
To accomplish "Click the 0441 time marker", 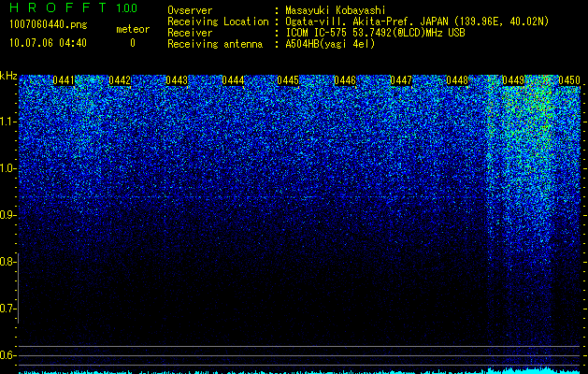I will coord(64,80).
